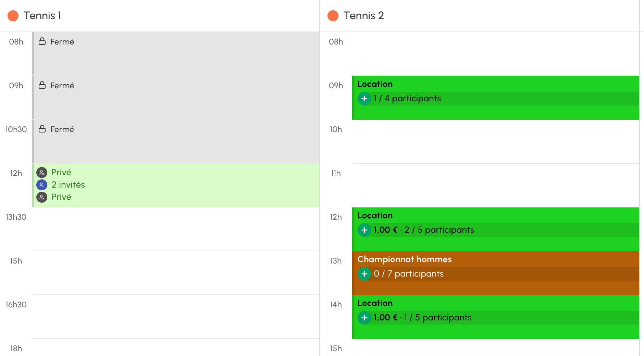644x356 pixels.
Task: Click lock icon on 09h Fermé slot
Action: (42, 85)
